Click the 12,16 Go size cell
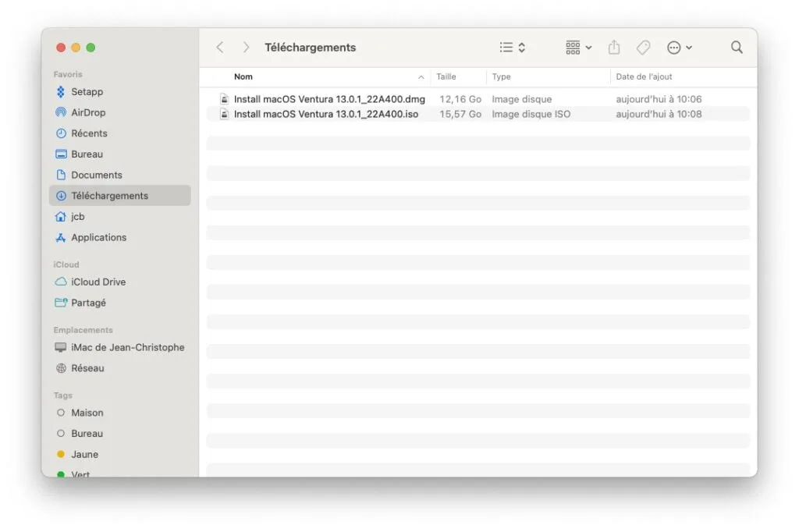The height and width of the screenshot is (532, 799). click(460, 99)
